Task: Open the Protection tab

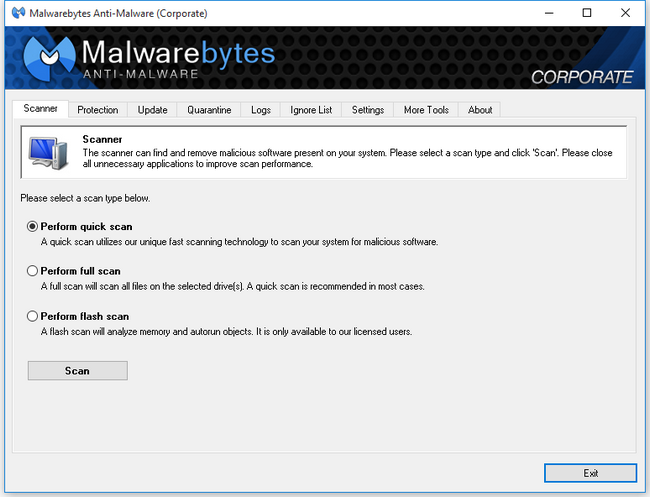Action: (x=98, y=110)
